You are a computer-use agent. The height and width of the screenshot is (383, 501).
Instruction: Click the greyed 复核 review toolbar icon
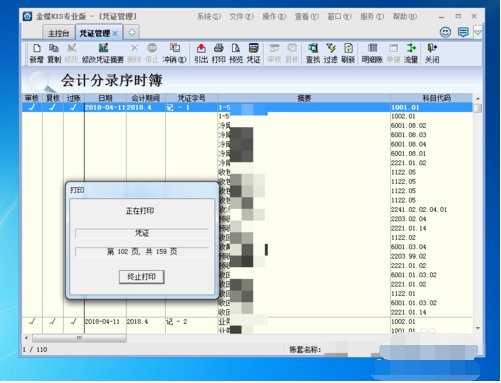[x=292, y=53]
